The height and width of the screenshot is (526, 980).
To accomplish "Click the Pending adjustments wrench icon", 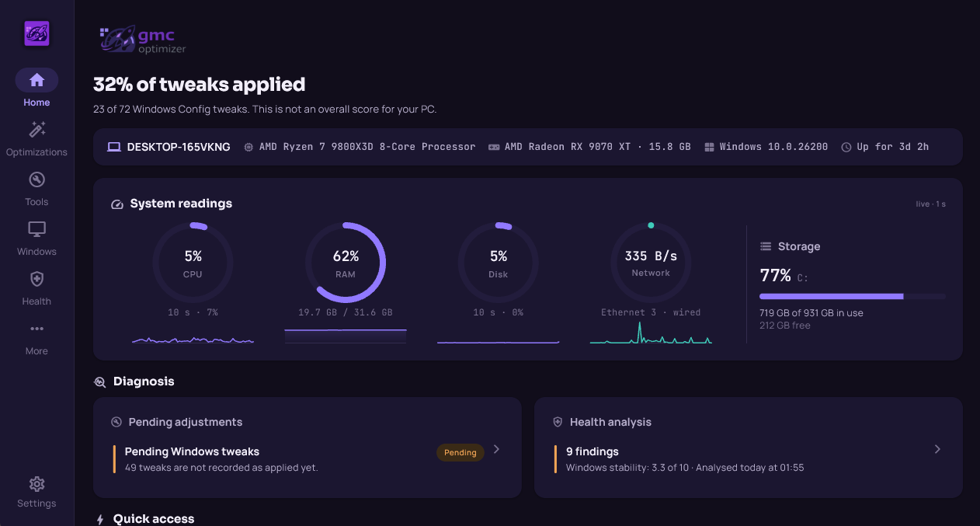I will tap(116, 422).
